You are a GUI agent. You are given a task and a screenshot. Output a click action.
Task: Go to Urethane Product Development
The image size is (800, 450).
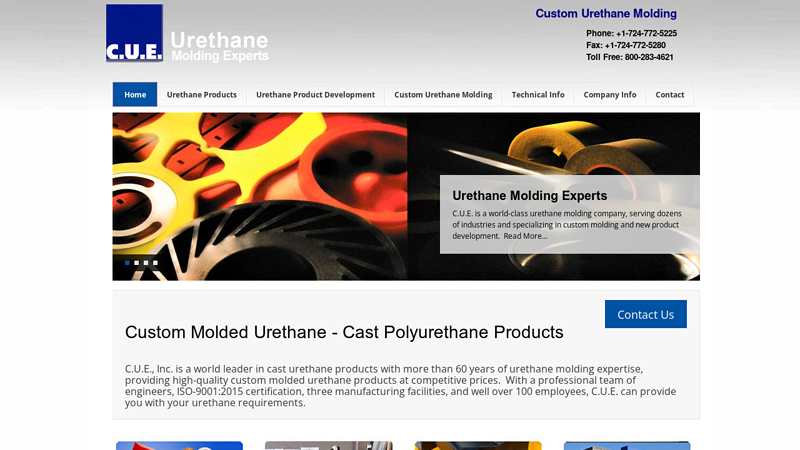pyautogui.click(x=315, y=94)
